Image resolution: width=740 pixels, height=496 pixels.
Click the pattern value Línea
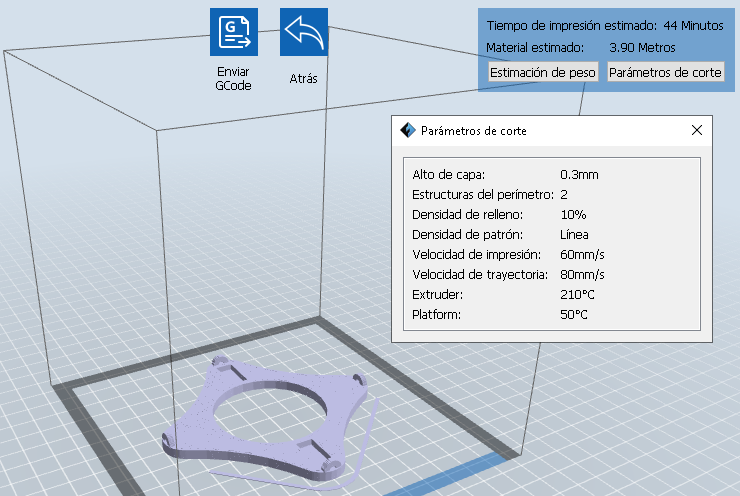(574, 235)
